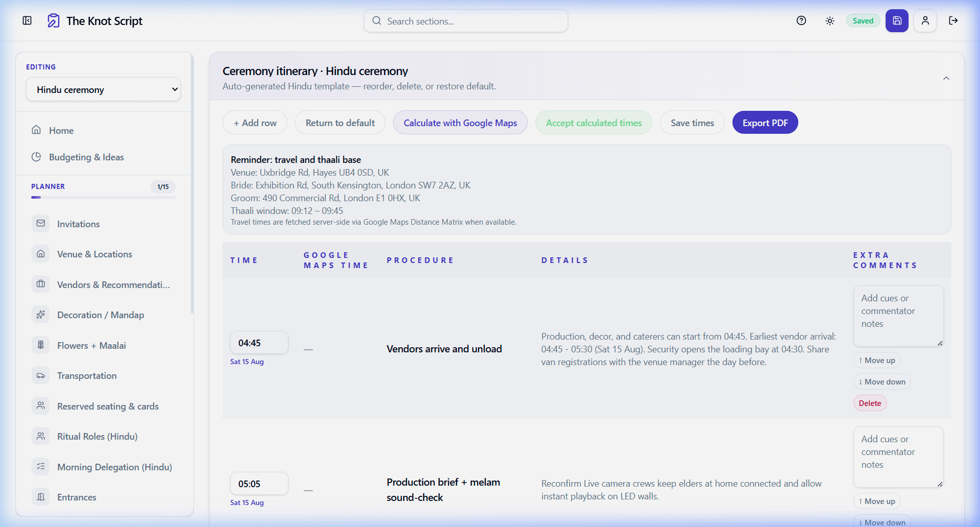Toggle the sidebar collapse control
This screenshot has width=980, height=527.
tap(27, 20)
